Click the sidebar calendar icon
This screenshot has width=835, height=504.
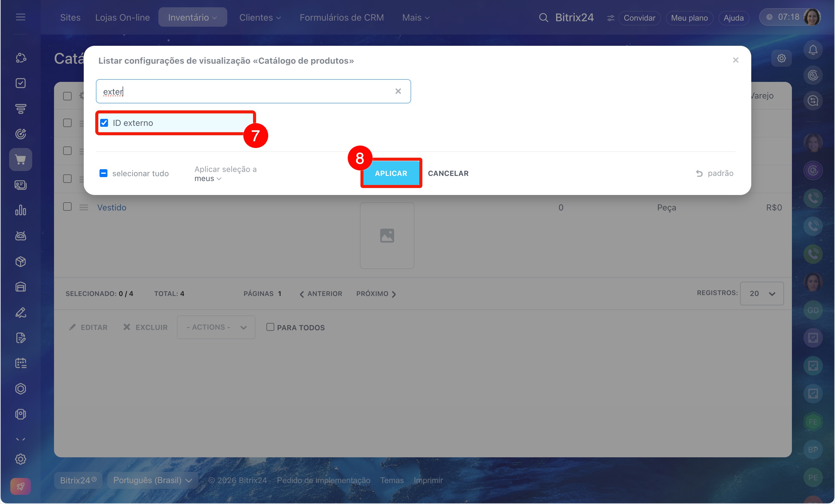click(21, 363)
